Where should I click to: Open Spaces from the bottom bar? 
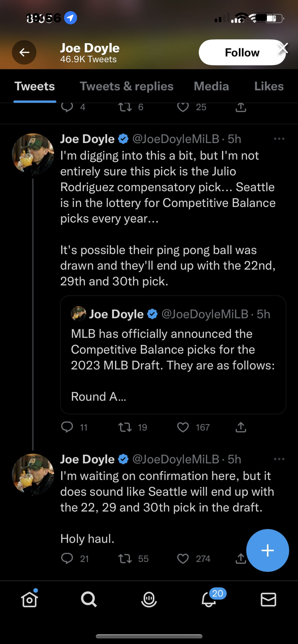coord(149,600)
